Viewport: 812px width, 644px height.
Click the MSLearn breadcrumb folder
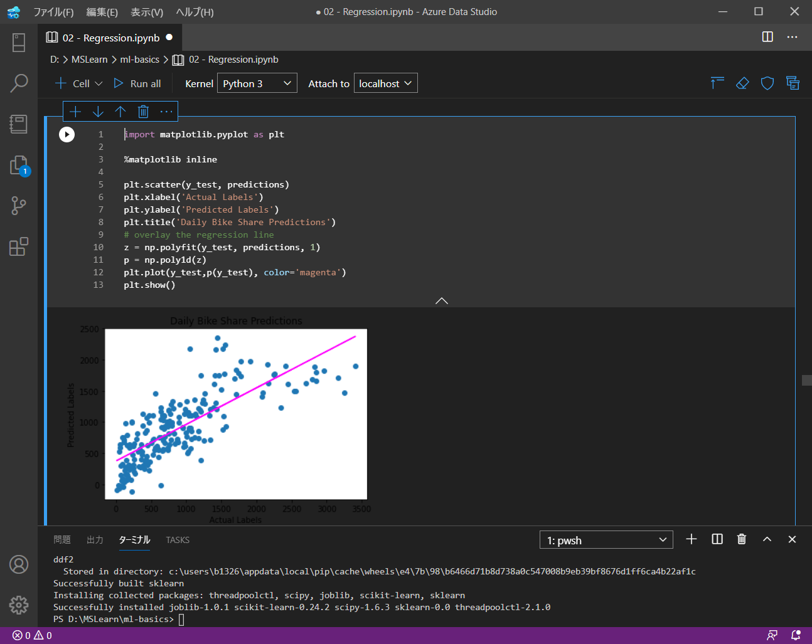coord(89,60)
